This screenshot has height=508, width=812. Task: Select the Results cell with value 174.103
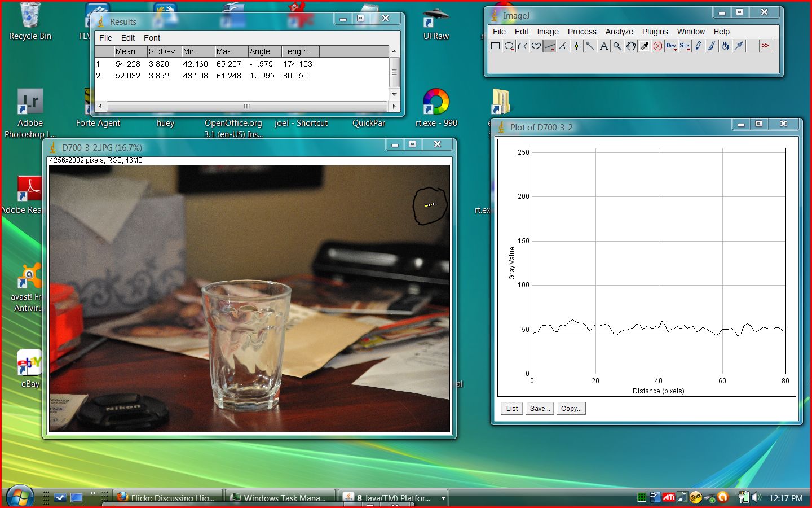[298, 64]
